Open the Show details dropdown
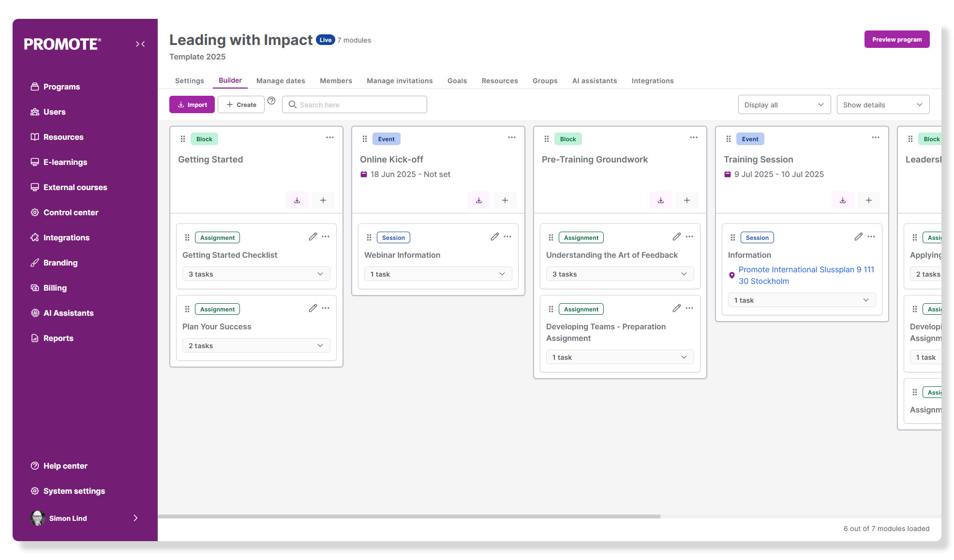954x560 pixels. [x=883, y=104]
